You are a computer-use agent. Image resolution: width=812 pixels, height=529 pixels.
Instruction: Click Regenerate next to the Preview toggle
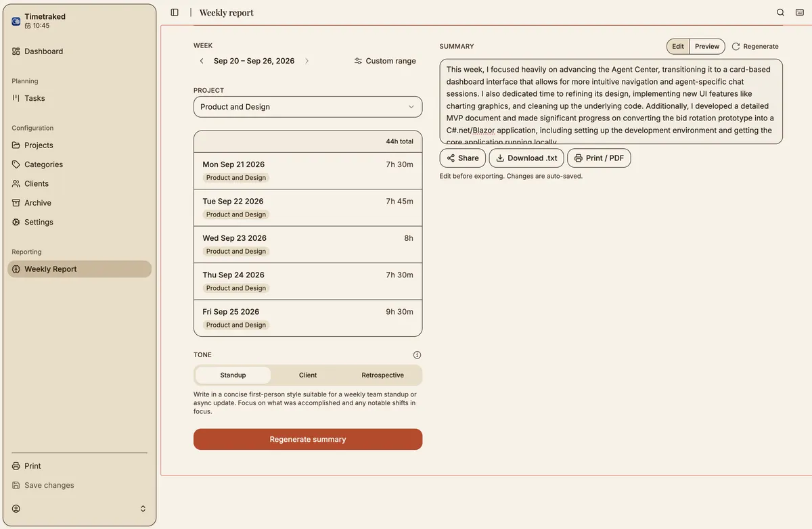coord(755,47)
